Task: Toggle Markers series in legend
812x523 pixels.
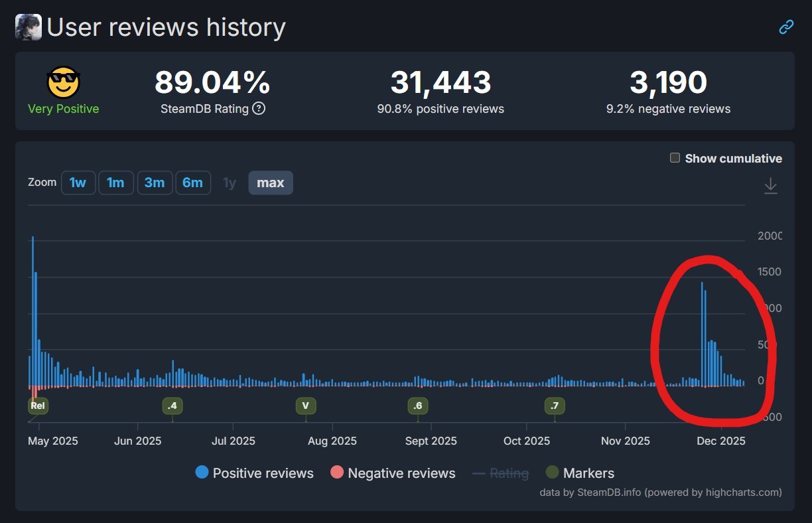Action: 580,473
